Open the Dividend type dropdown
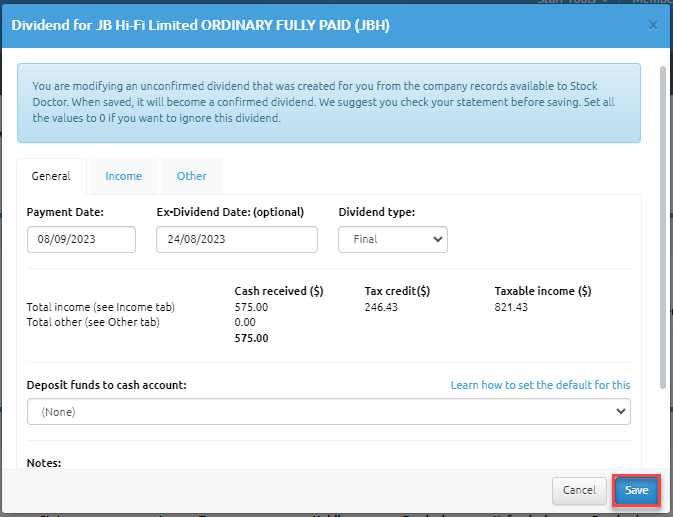Screen dimensions: 673x517 click(x=393, y=240)
